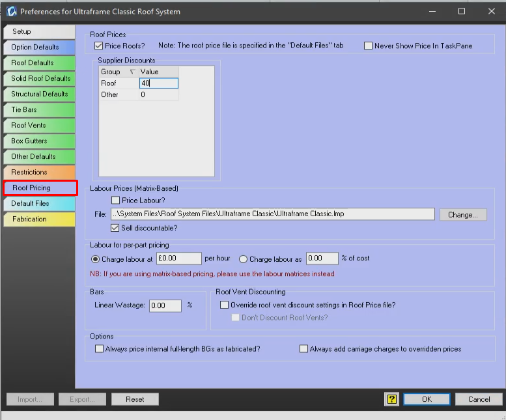The image size is (506, 420).
Task: Select the Restrictions tab
Action: [x=39, y=173]
